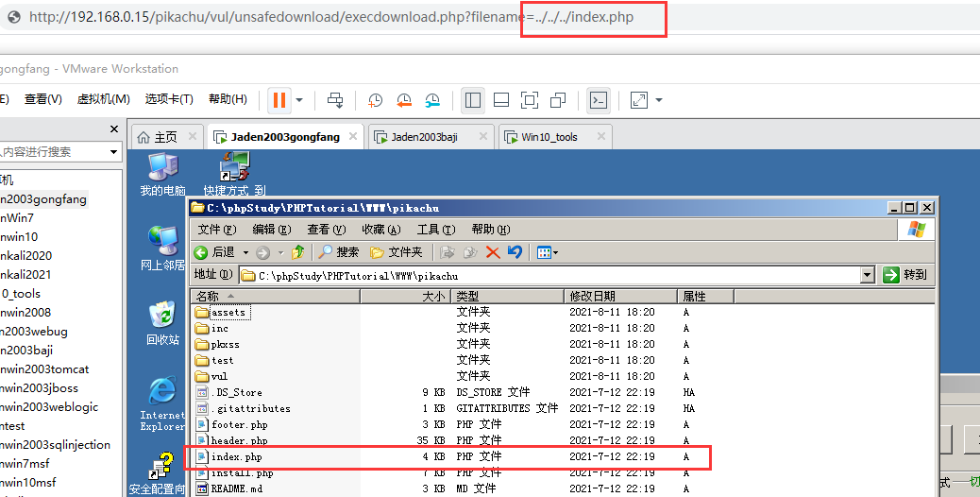The image size is (980, 497).
Task: Click the Explorer up-folder icon
Action: point(298,252)
